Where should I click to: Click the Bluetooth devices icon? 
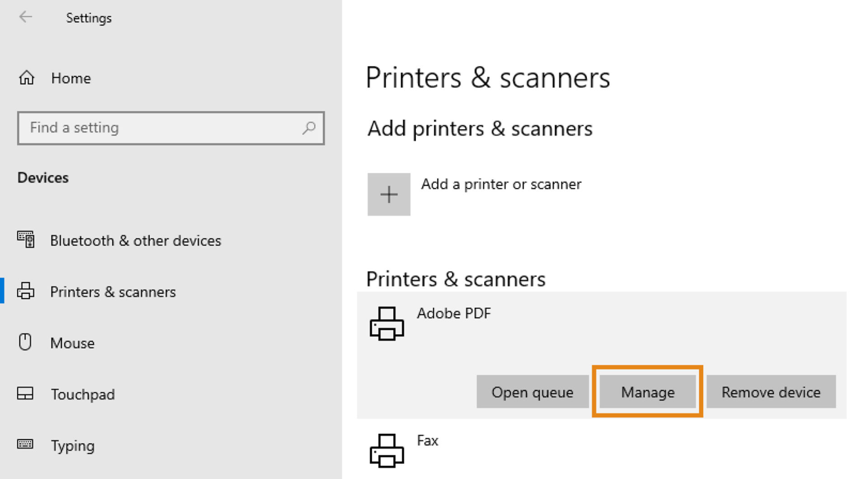coord(27,240)
